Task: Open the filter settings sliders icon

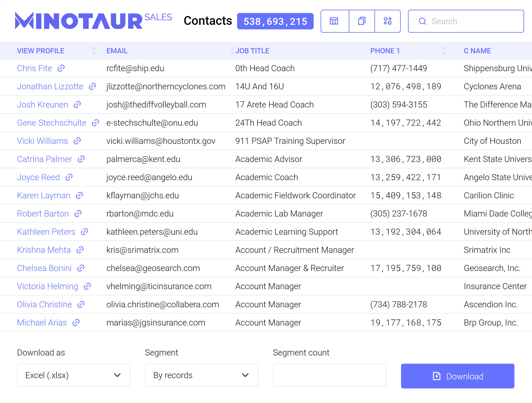Action: coord(387,21)
